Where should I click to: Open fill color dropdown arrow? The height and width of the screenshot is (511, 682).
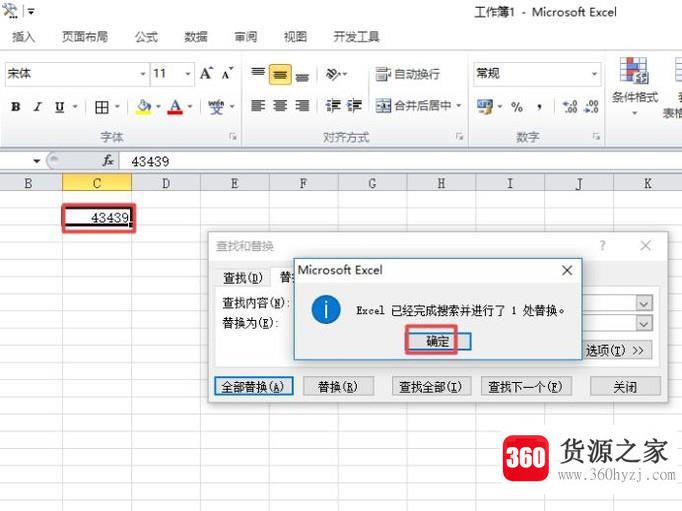click(x=158, y=107)
